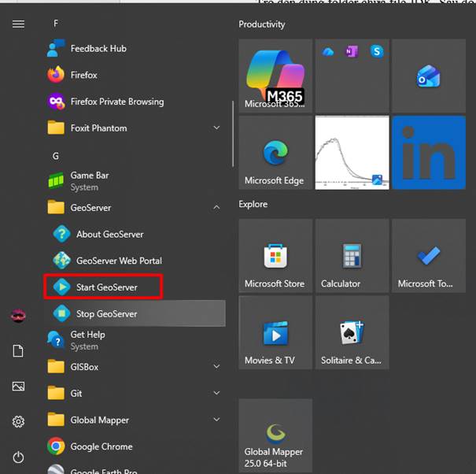This screenshot has width=476, height=474.
Task: Click the Stop GeoServer shortcut
Action: [105, 313]
